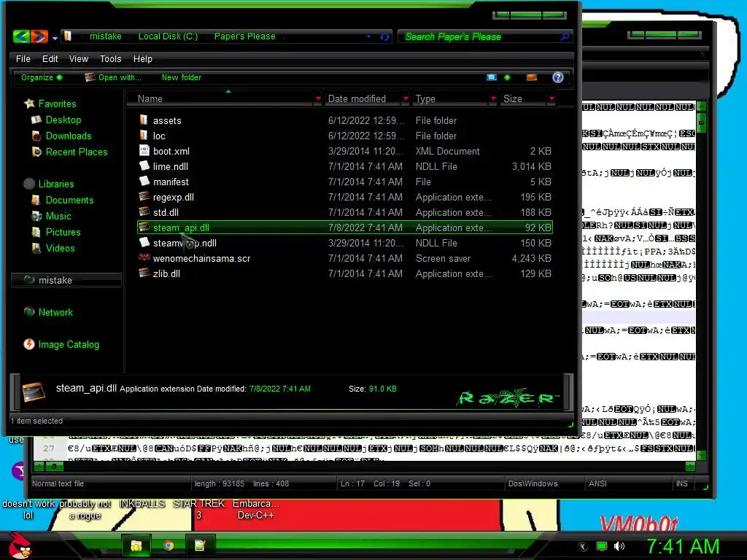Change the view style icon

click(x=492, y=77)
